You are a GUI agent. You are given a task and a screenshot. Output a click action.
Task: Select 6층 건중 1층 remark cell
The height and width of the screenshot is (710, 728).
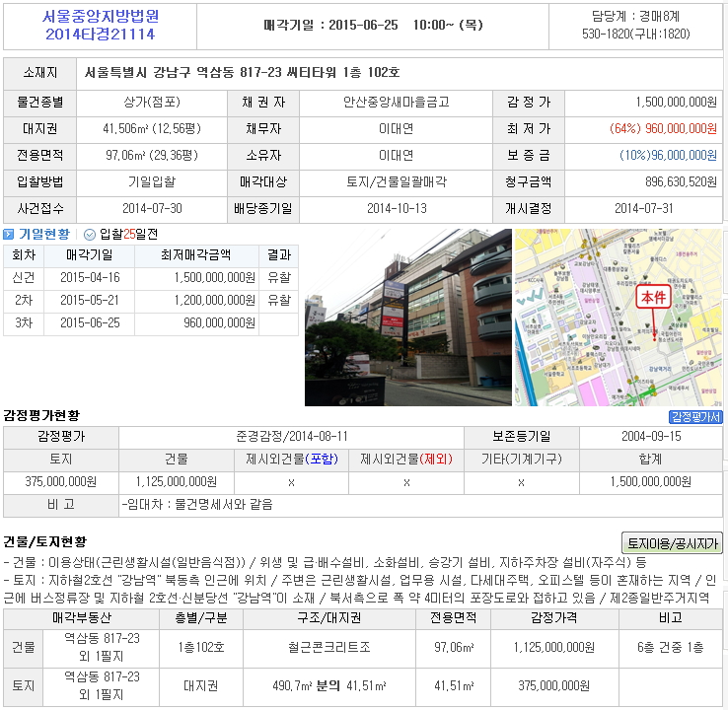coord(671,648)
